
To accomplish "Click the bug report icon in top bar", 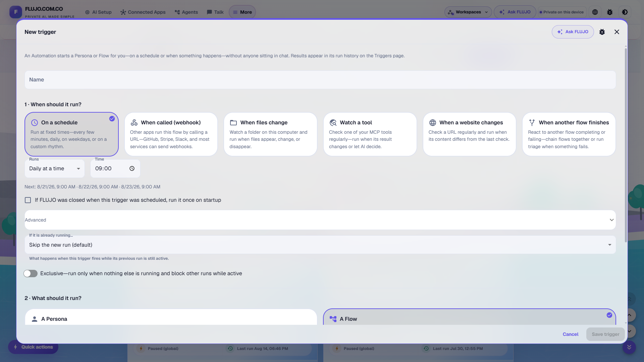I will (x=610, y=12).
